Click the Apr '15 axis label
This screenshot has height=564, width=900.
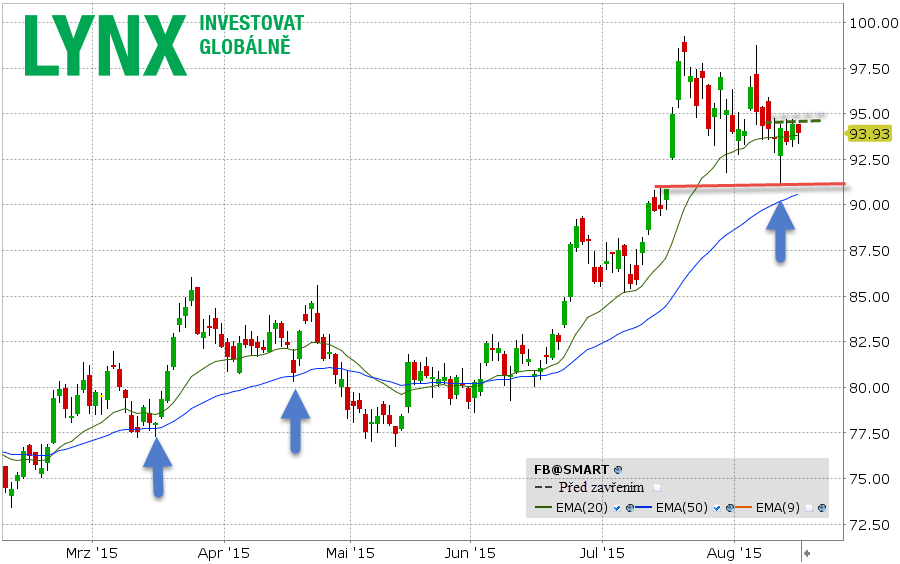(x=223, y=553)
